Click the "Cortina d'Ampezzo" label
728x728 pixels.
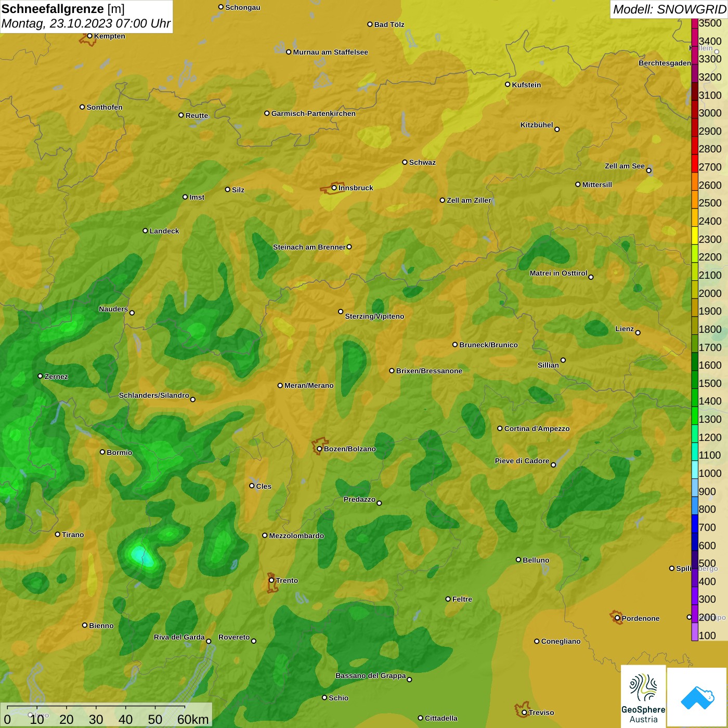537,428
